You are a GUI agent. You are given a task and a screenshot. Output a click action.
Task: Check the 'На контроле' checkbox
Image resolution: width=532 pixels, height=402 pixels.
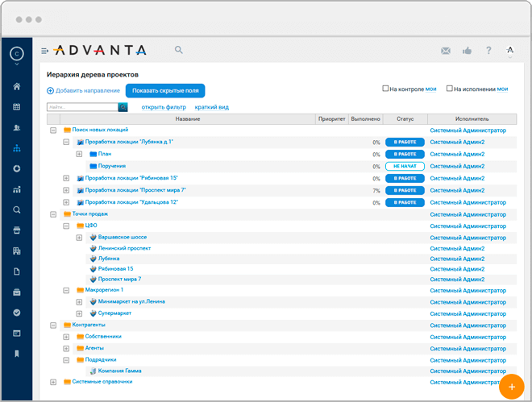click(385, 89)
